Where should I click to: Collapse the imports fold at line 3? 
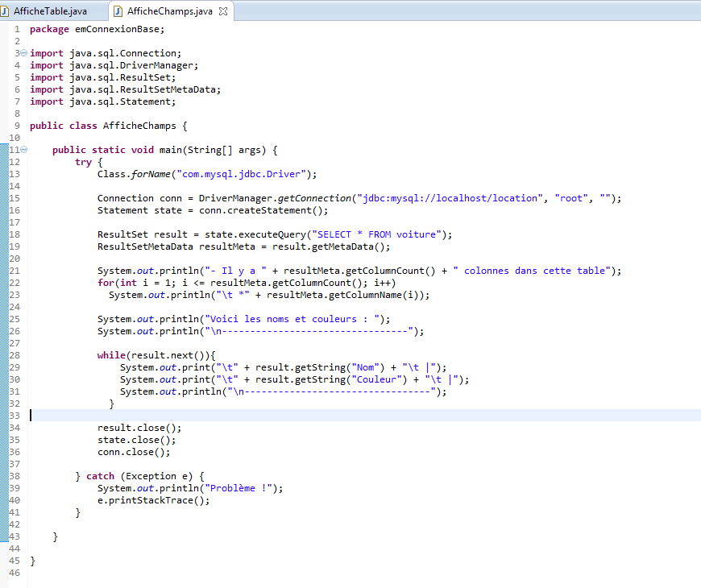pyautogui.click(x=23, y=53)
